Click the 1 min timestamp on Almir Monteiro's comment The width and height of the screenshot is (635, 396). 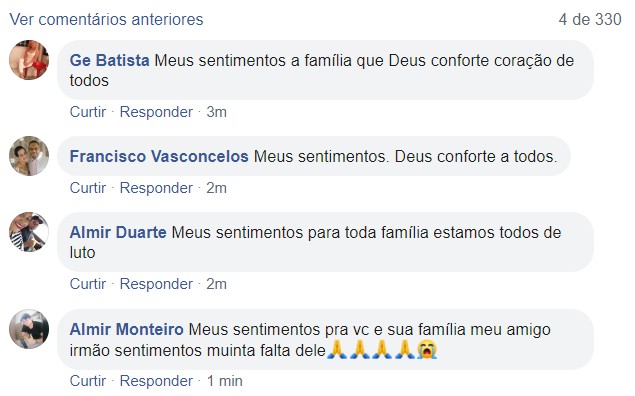[224, 381]
